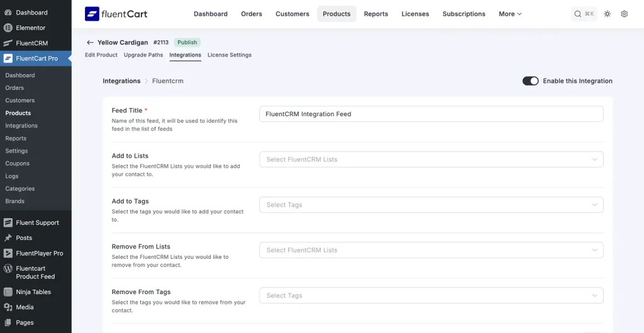
Task: Click the FluentCRM sidebar icon
Action: (8, 43)
